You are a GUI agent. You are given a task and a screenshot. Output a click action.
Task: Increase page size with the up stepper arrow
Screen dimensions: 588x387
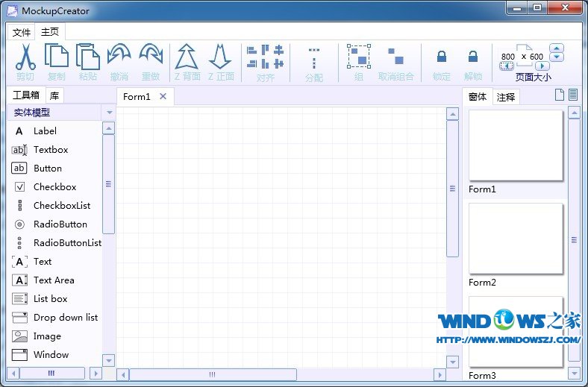[x=557, y=48]
